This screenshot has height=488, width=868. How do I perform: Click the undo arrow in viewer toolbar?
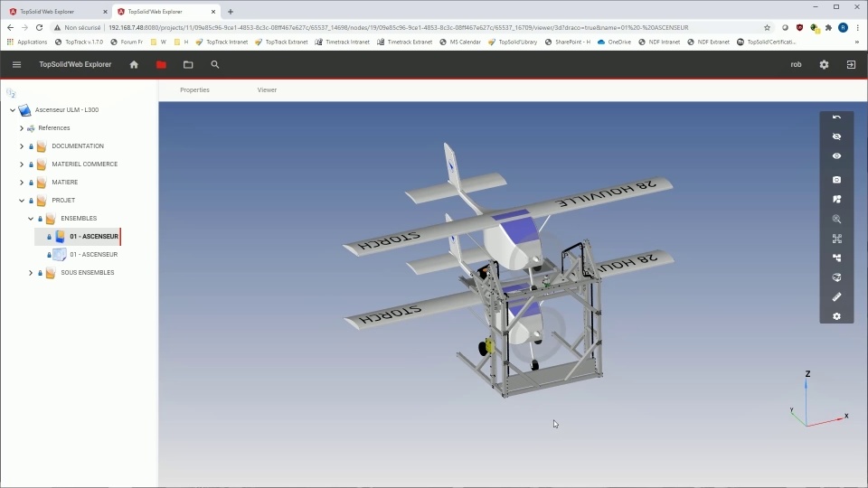pos(836,117)
